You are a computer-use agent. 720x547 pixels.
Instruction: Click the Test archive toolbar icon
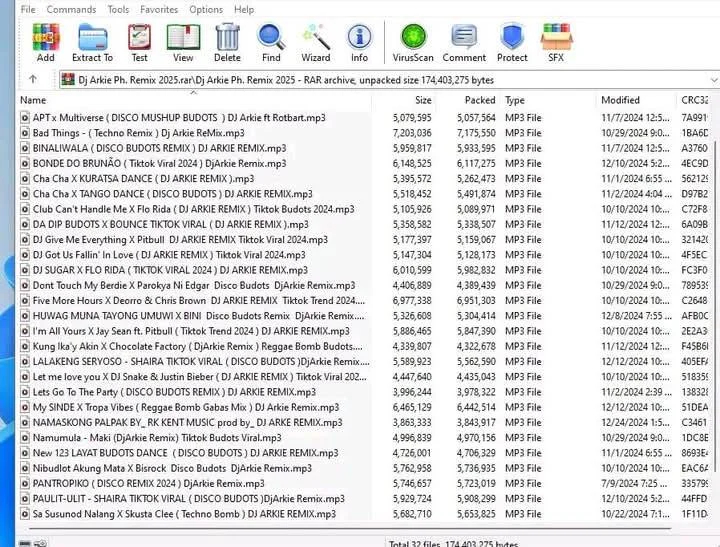click(x=140, y=38)
